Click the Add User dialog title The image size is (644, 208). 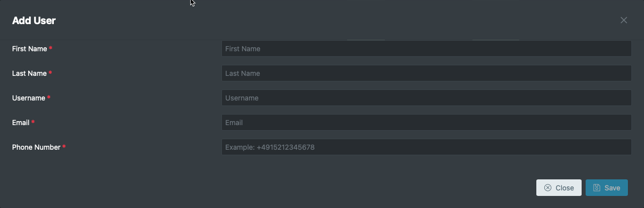click(34, 21)
